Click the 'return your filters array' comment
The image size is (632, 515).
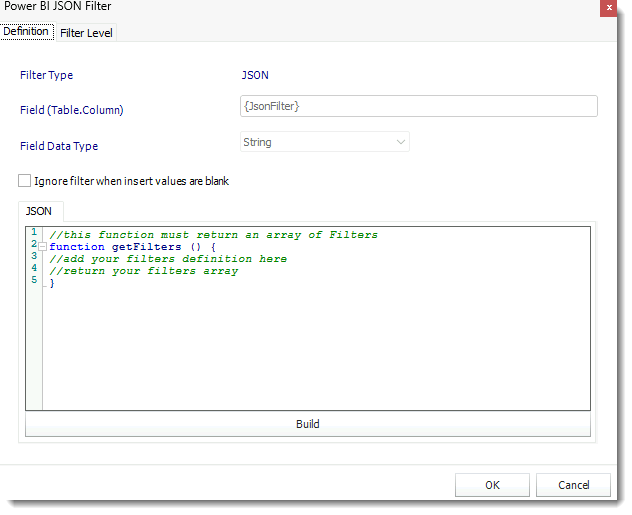(x=144, y=271)
